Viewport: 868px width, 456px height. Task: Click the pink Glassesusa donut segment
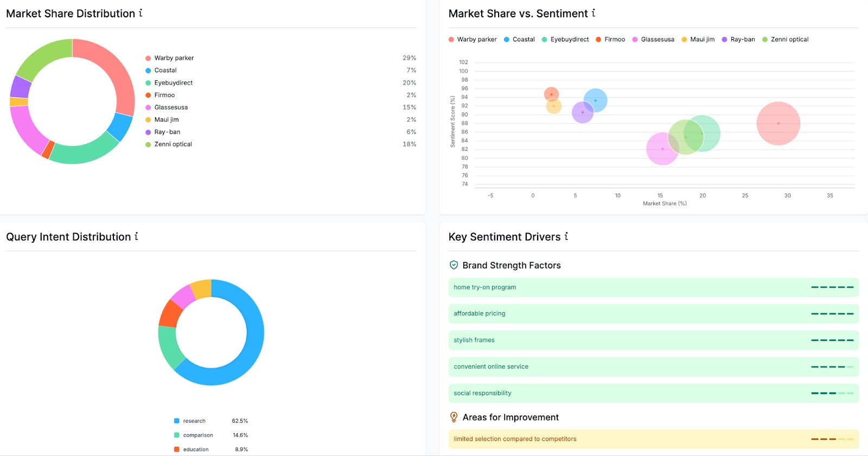click(x=25, y=129)
